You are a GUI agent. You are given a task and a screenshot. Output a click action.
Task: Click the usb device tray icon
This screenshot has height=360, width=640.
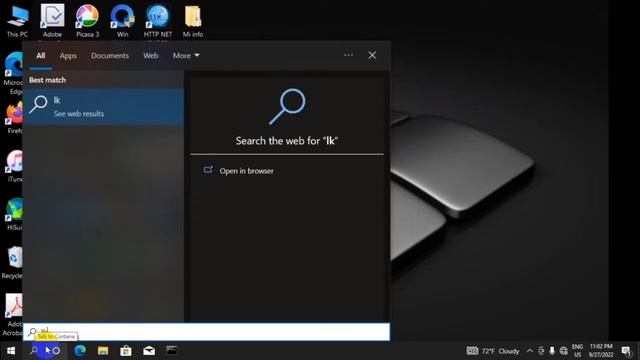tap(541, 351)
